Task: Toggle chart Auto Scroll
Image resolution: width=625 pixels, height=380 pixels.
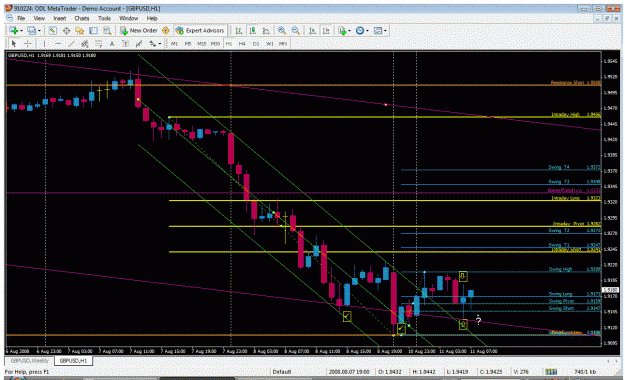Action: point(312,31)
